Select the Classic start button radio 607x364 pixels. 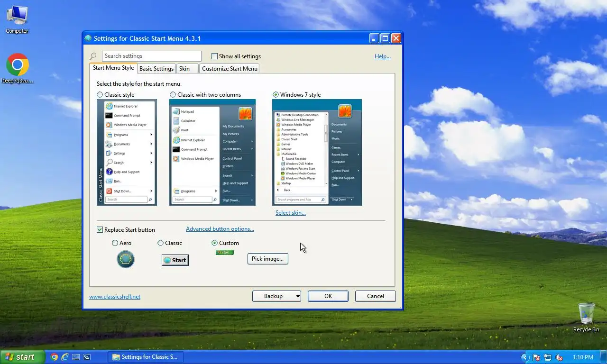coord(160,243)
